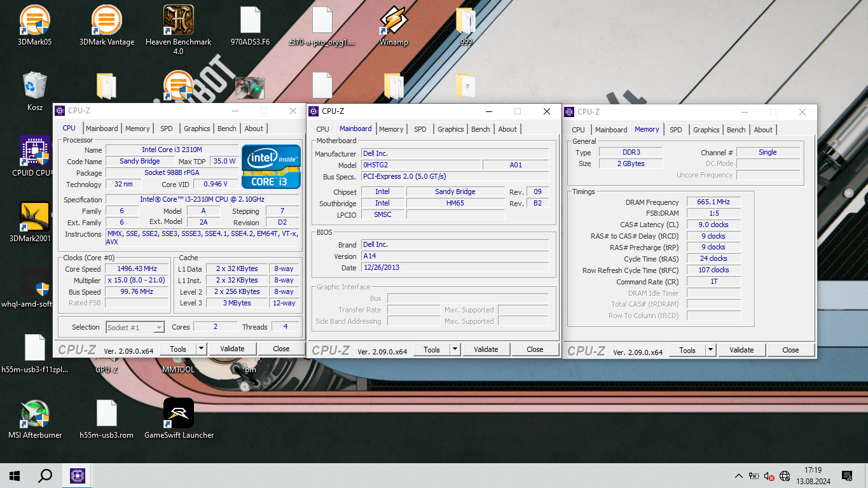This screenshot has width=868, height=488.
Task: Open the muted volume tray icon
Action: pos(769,476)
